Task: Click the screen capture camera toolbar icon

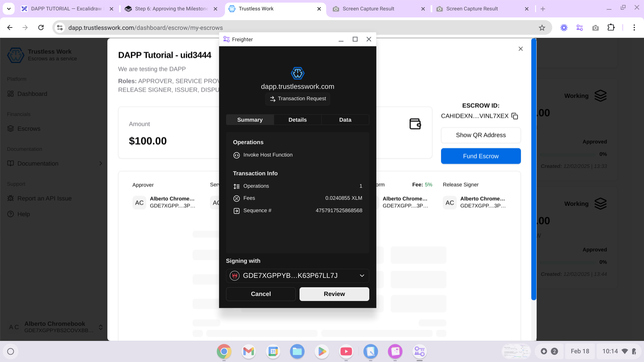Action: pyautogui.click(x=595, y=28)
